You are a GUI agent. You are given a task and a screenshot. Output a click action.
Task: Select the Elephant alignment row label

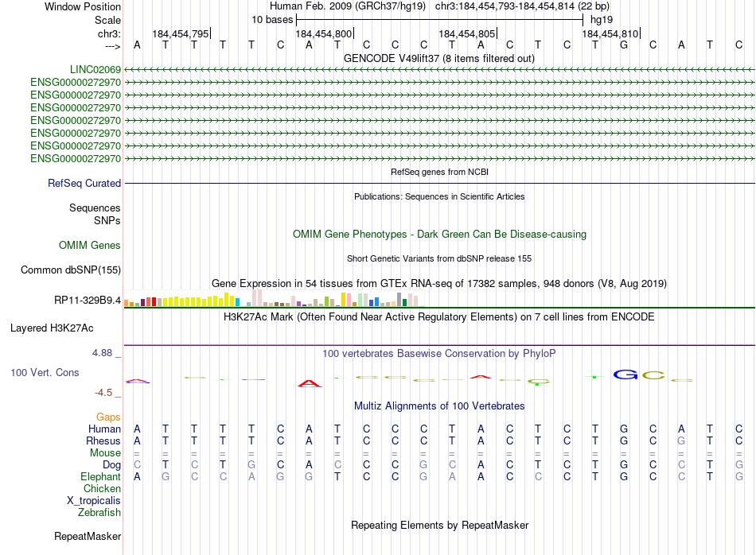tap(100, 476)
